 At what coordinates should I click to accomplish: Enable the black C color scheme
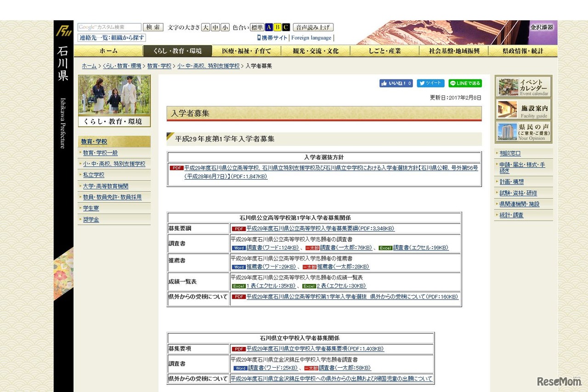(285, 27)
